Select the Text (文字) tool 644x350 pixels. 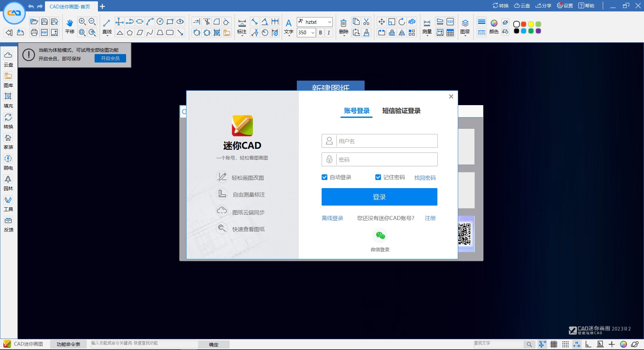[x=288, y=27]
